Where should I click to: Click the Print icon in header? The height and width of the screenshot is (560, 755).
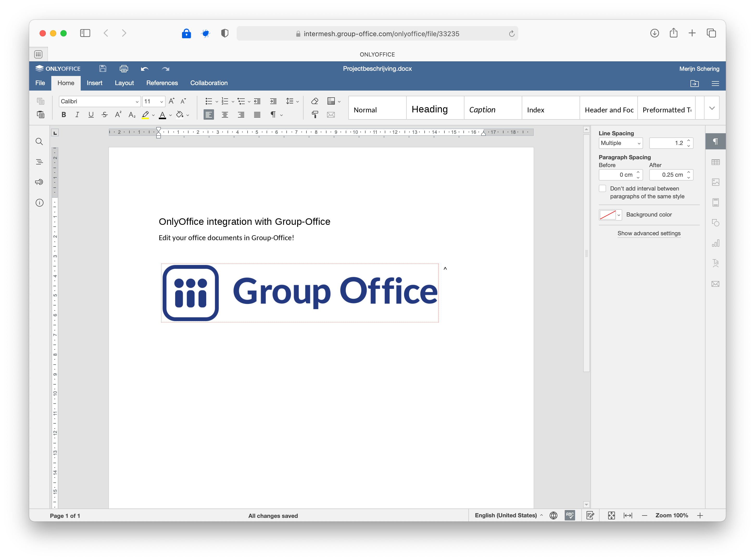(x=124, y=68)
